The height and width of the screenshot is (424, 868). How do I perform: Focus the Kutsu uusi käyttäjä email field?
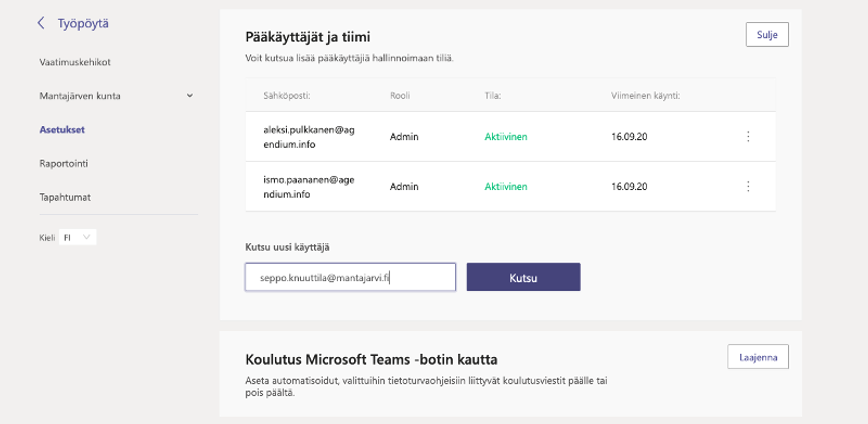coord(350,277)
